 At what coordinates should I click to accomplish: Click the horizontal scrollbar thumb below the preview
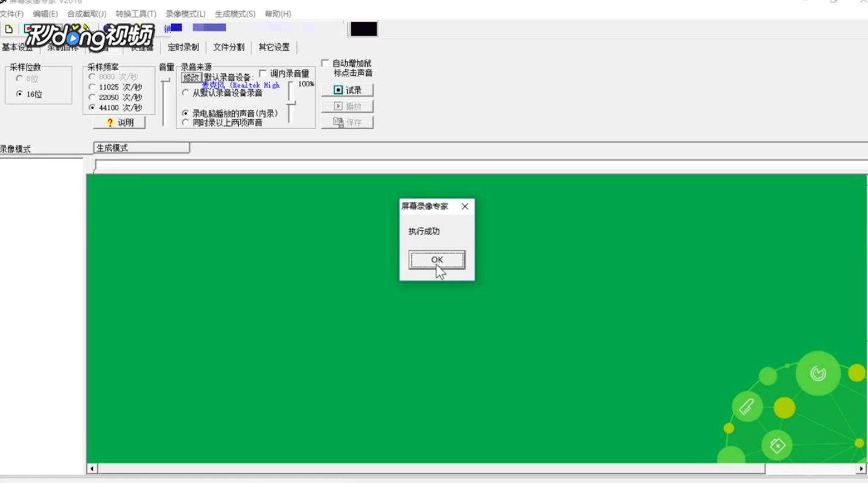pyautogui.click(x=432, y=469)
